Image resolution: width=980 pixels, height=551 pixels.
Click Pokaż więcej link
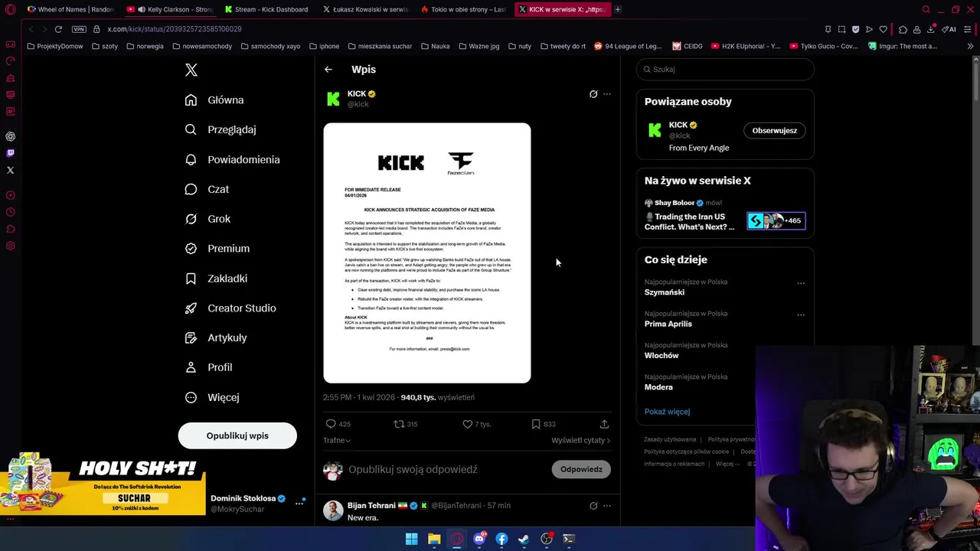pos(667,412)
